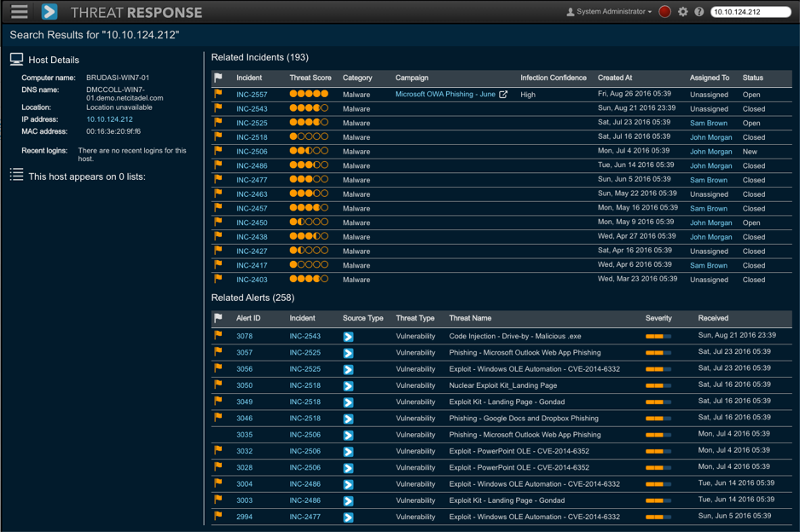Click the Related Alerts (258) heading
The width and height of the screenshot is (800, 532).
(252, 298)
